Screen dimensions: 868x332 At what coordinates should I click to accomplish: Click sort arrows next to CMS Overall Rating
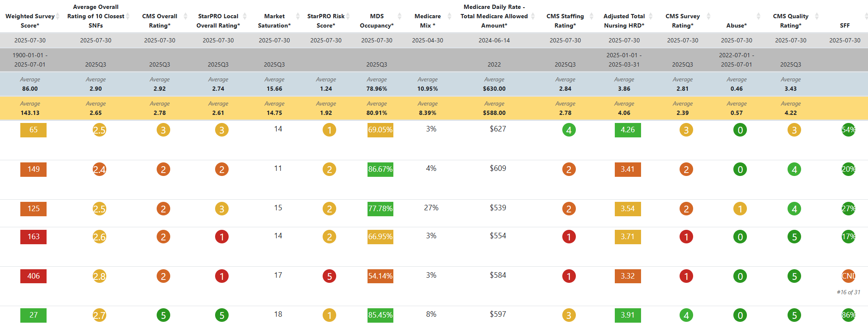pyautogui.click(x=185, y=16)
